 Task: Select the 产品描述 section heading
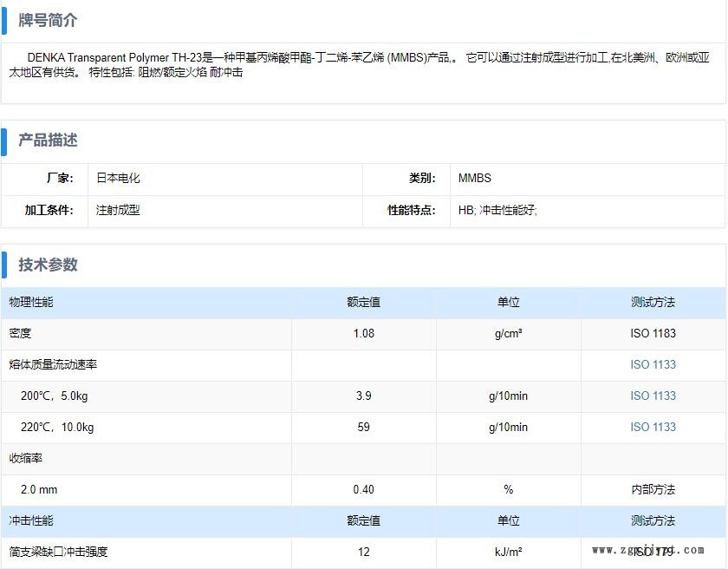pyautogui.click(x=48, y=140)
